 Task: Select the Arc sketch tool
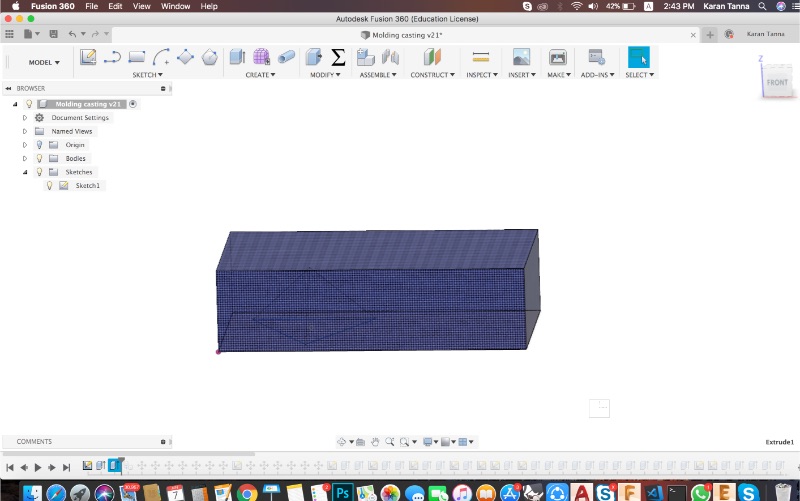click(161, 57)
